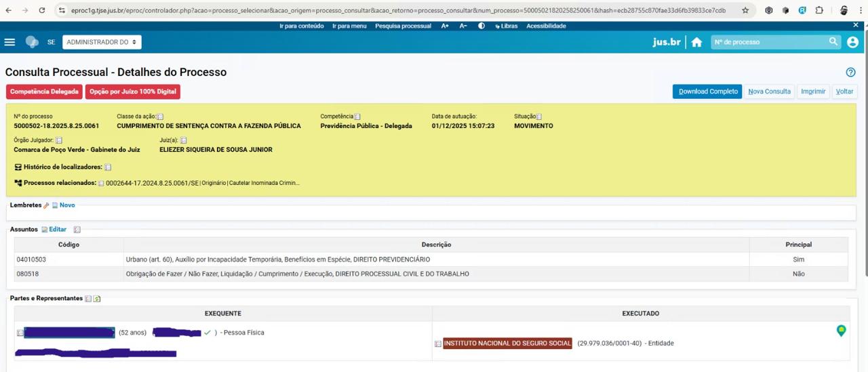Screen dimensions: 868x372
Task: Open related process 0002644-17.2024.8.25.0061 link
Action: 152,183
